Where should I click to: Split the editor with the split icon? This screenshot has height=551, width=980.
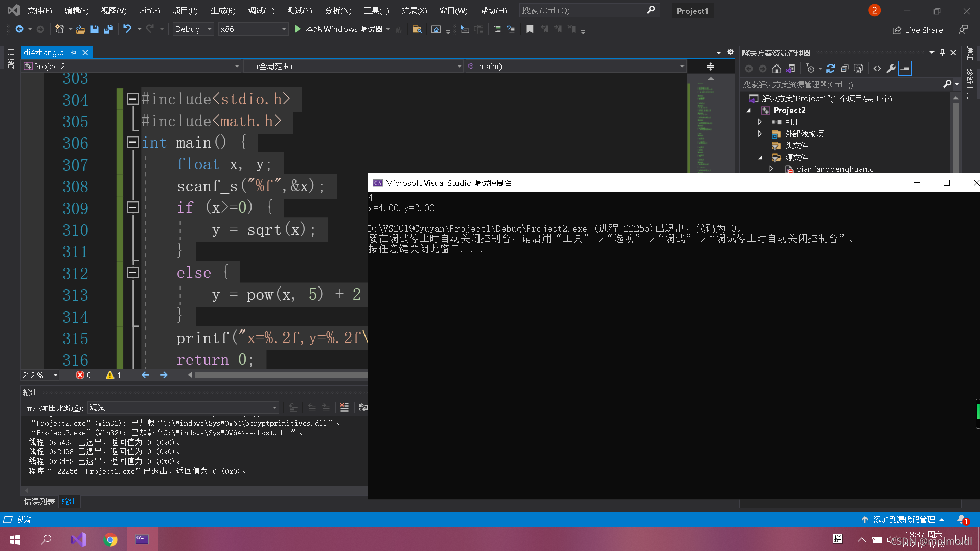(x=710, y=67)
